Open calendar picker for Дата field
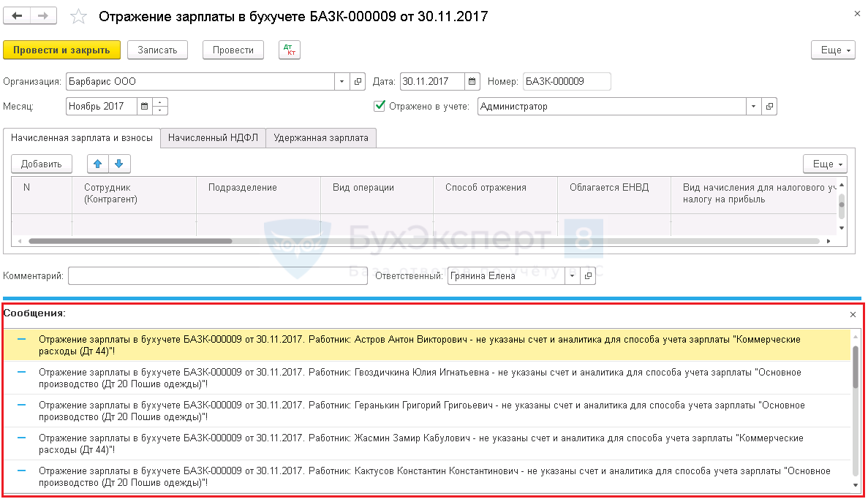 pos(472,81)
